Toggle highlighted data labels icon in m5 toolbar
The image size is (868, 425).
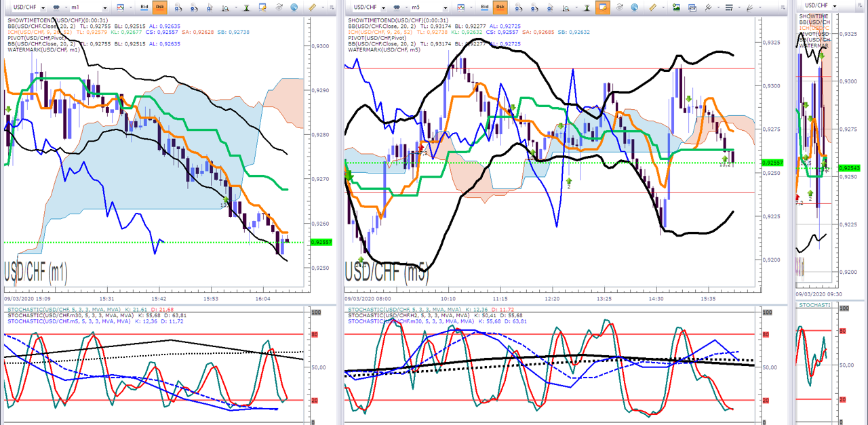pos(603,7)
